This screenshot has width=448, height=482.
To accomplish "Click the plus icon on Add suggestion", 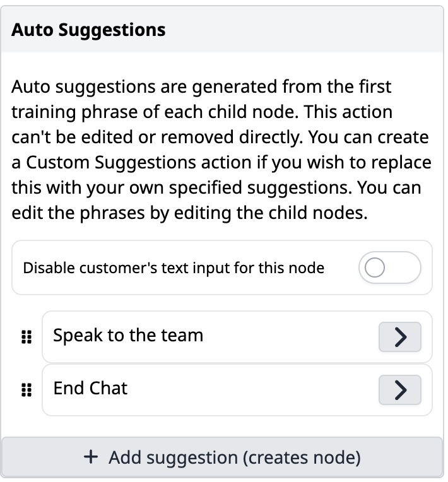I will (x=91, y=457).
